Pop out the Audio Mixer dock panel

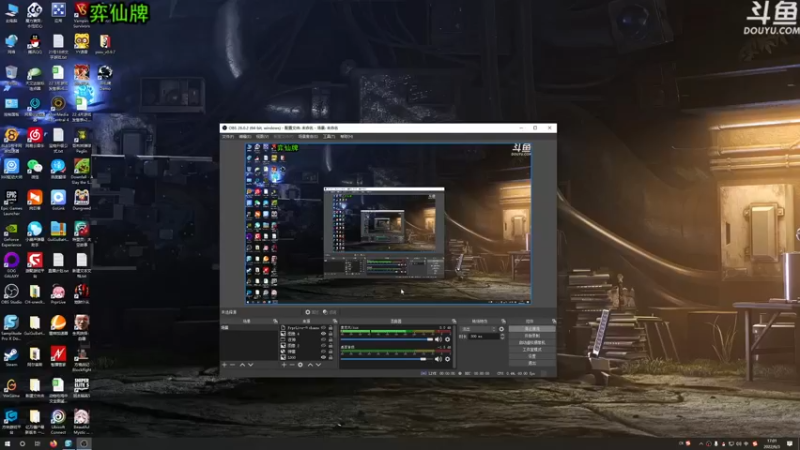click(x=454, y=321)
